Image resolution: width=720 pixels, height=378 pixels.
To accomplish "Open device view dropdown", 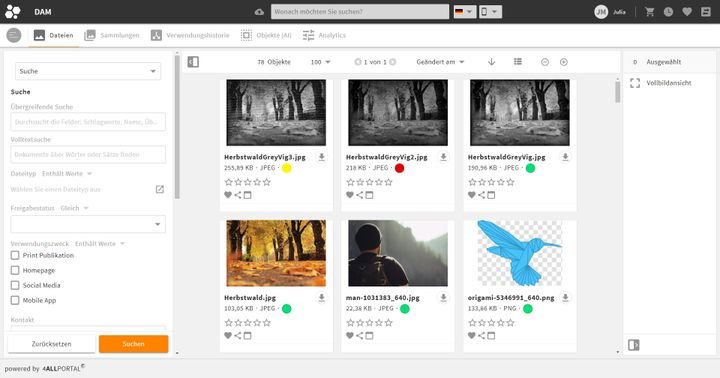I will point(490,12).
